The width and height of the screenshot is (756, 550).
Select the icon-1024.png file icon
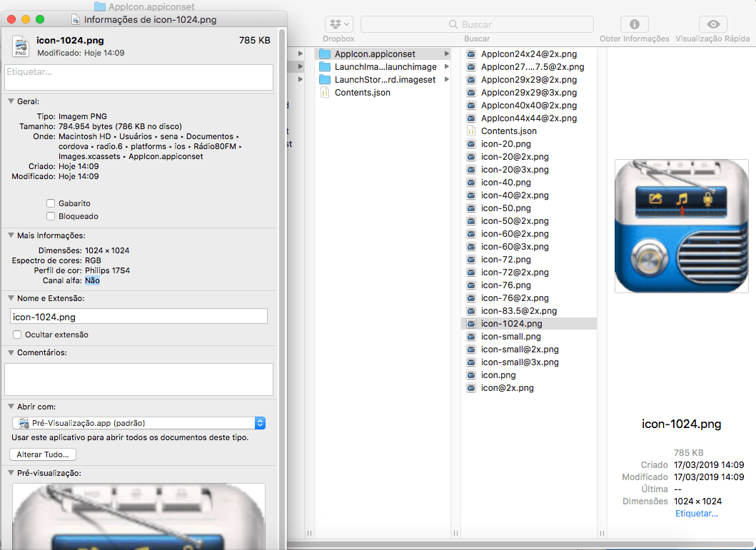(x=471, y=323)
